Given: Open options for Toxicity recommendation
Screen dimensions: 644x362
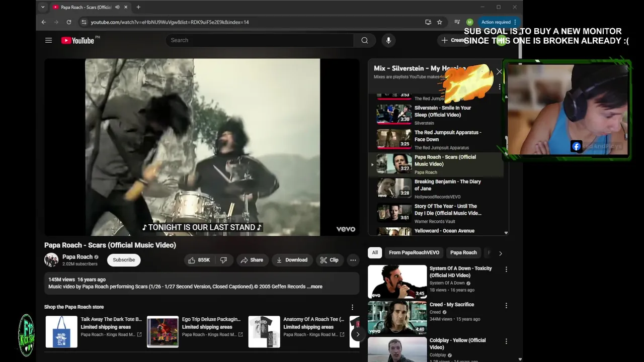Looking at the screenshot, I should (x=506, y=269).
